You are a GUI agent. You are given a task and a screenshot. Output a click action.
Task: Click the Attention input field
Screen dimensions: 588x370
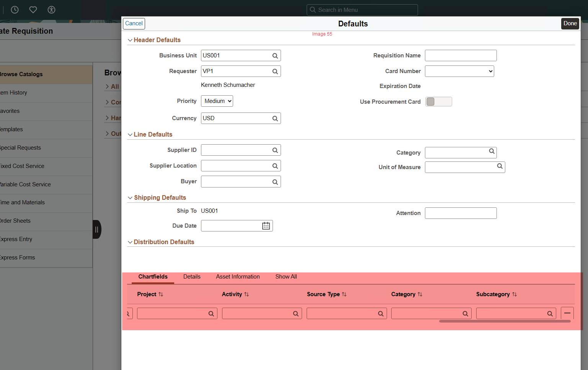tap(461, 213)
